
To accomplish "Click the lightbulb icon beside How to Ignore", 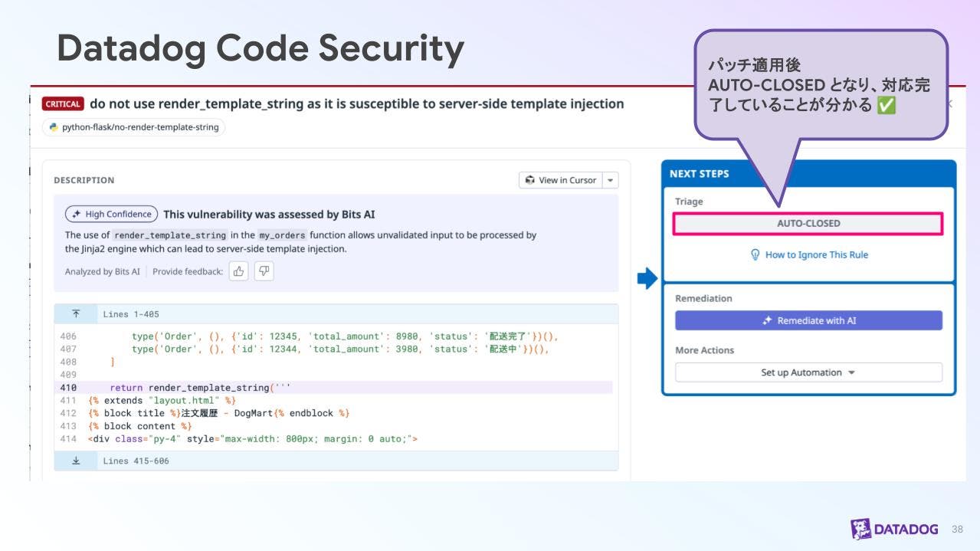I will [755, 254].
